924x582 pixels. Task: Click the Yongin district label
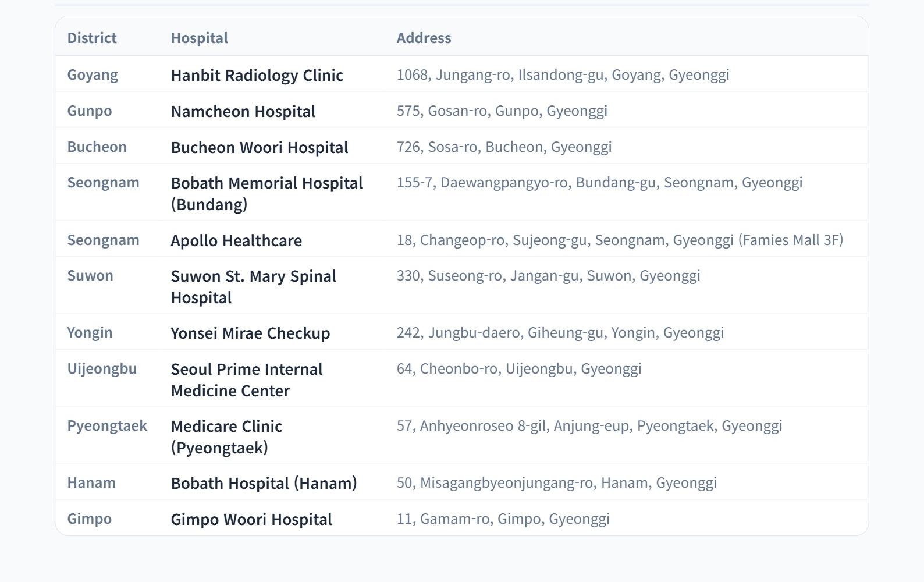click(90, 333)
